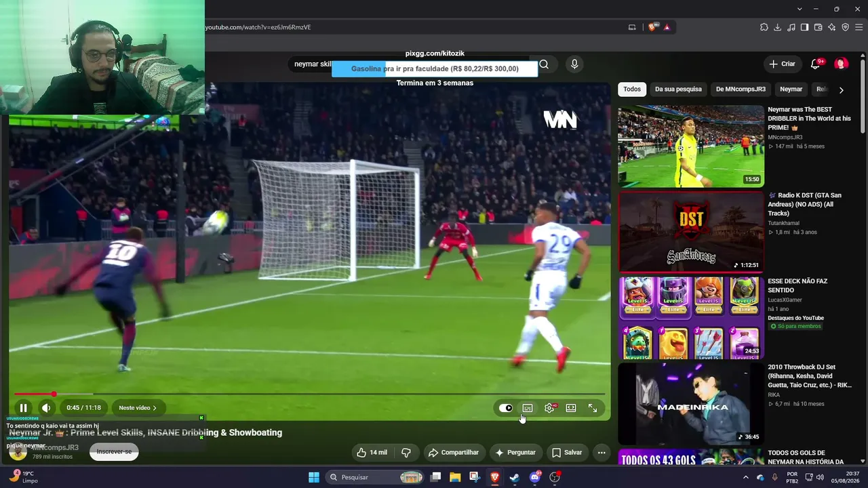Show hidden system tray icons
The width and height of the screenshot is (868, 488).
point(746,477)
